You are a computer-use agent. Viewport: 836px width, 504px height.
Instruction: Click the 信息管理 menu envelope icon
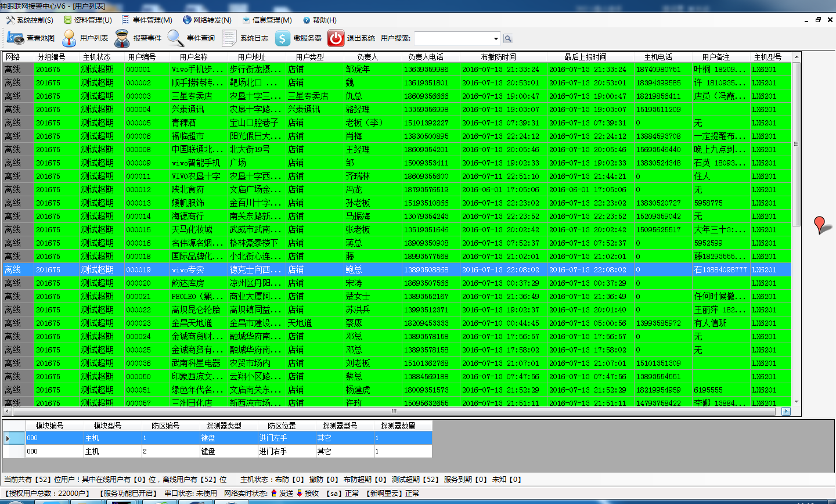(246, 20)
